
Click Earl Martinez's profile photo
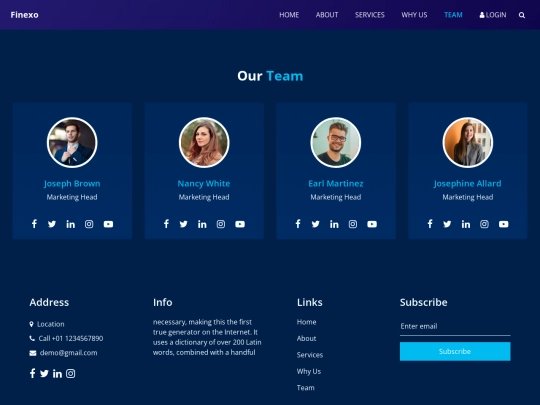[x=336, y=143]
